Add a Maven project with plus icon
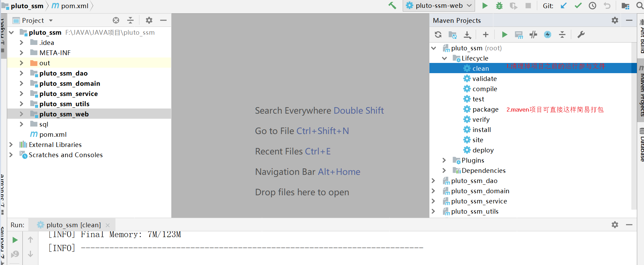Image resolution: width=644 pixels, height=265 pixels. click(x=486, y=34)
